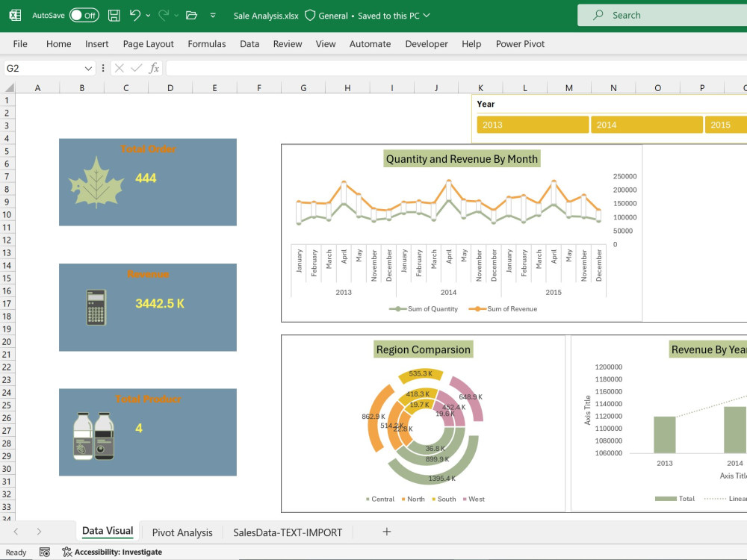Click the 1395.4 K donut label
Screen dimensions: 747x560
(441, 478)
